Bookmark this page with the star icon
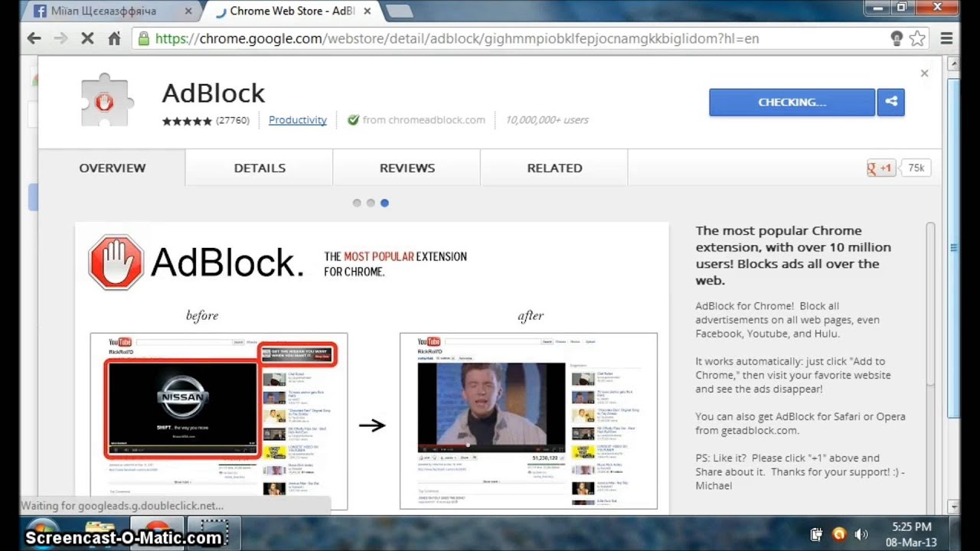Image resolution: width=980 pixels, height=551 pixels. 917,38
